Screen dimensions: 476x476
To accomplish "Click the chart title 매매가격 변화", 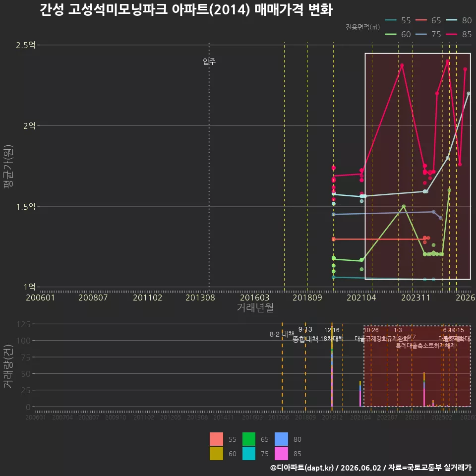I will (294, 10).
